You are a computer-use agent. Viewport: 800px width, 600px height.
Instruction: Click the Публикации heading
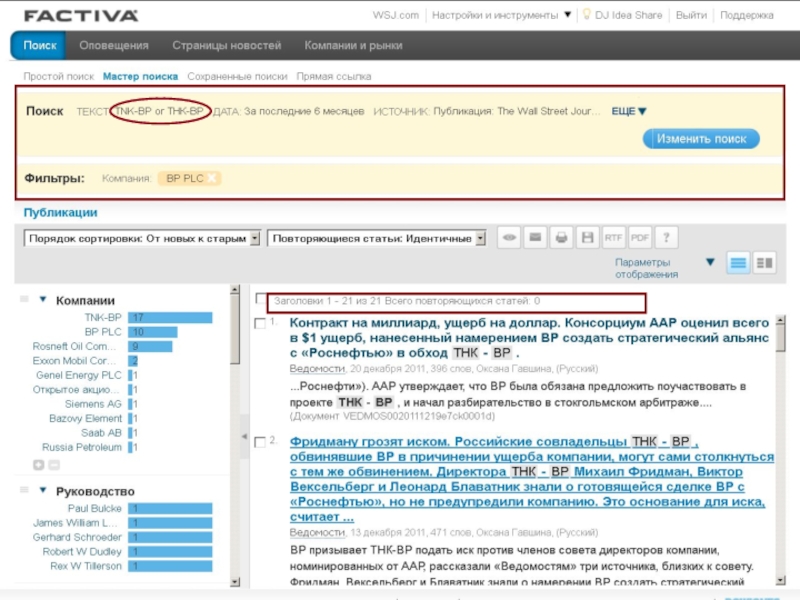tap(60, 213)
